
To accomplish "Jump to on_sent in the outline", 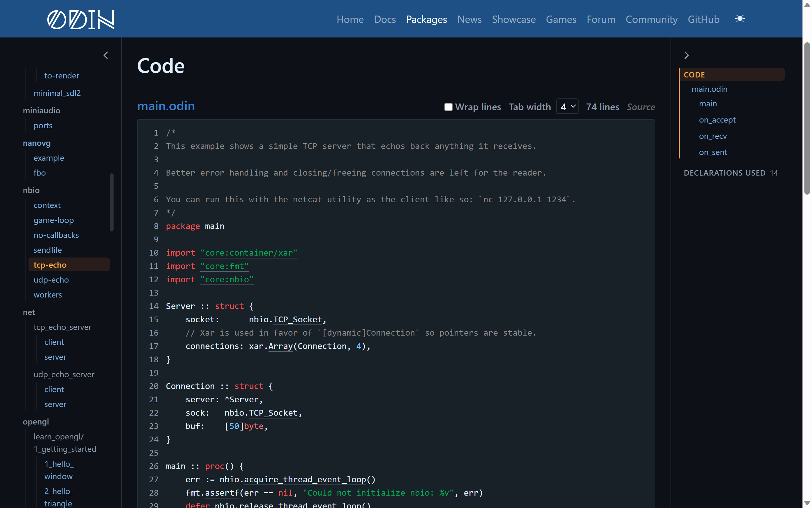I will (713, 152).
